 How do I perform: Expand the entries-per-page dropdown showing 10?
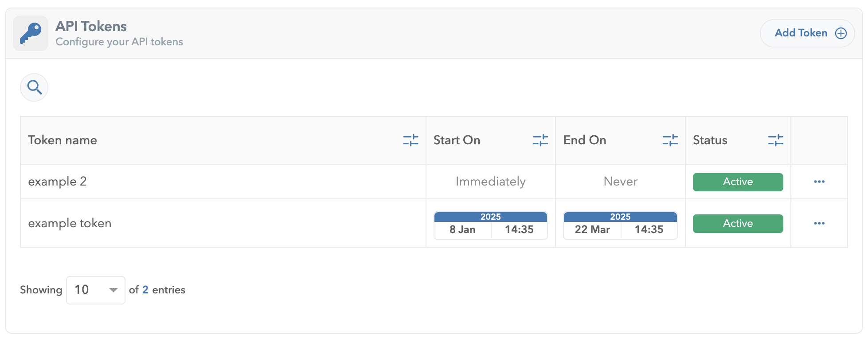[x=95, y=290]
